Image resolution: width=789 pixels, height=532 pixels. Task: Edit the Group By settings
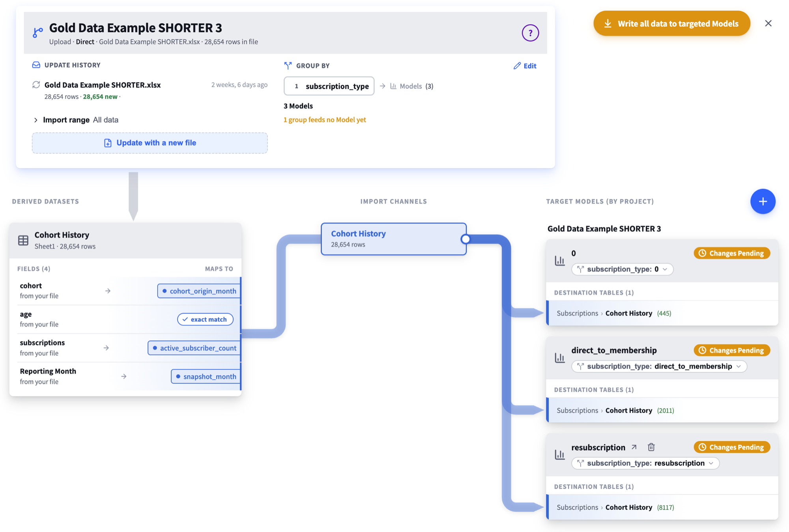pyautogui.click(x=525, y=66)
